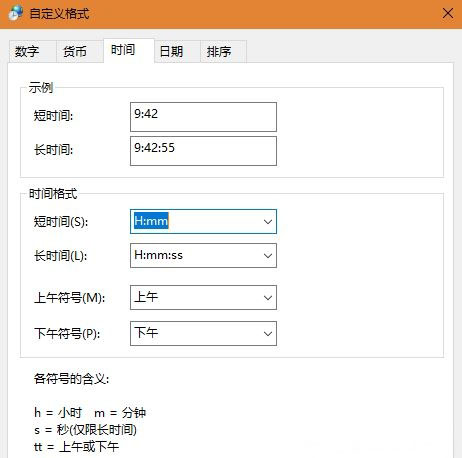
Task: Click the 9:42 short time example box
Action: coord(203,117)
